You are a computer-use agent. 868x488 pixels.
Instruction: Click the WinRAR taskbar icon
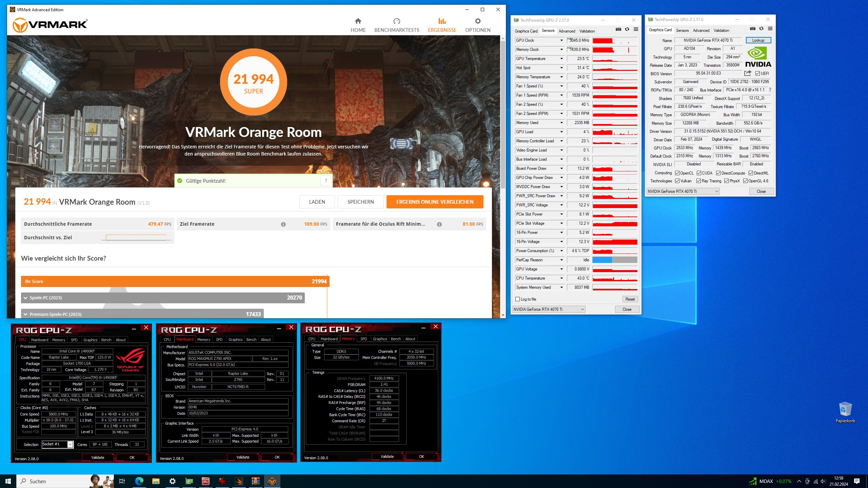(256, 481)
